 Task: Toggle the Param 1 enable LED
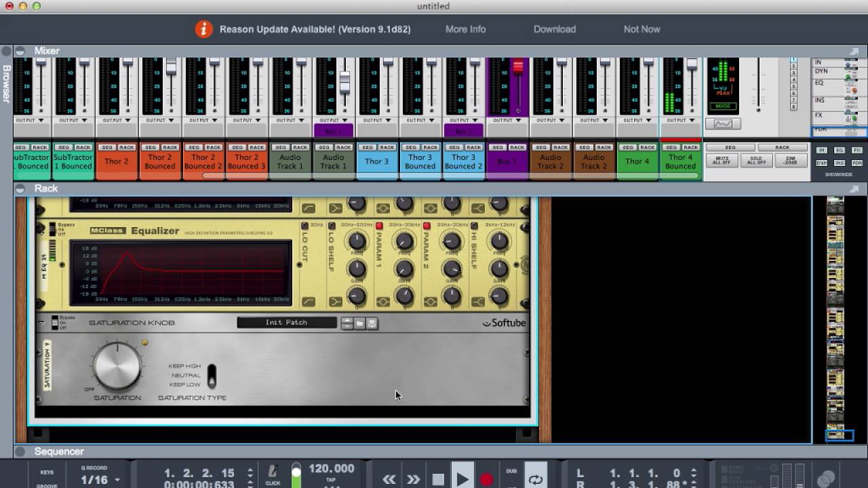click(379, 226)
